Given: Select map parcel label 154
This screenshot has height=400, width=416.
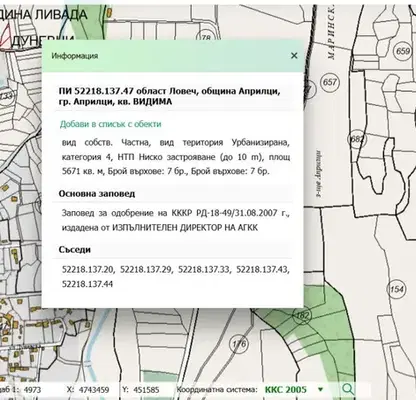Looking at the screenshot, I should click(396, 289).
